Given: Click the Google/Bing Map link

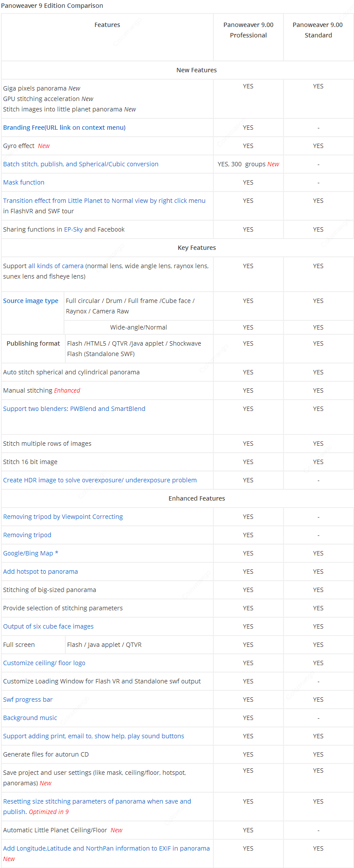Looking at the screenshot, I should click(30, 553).
